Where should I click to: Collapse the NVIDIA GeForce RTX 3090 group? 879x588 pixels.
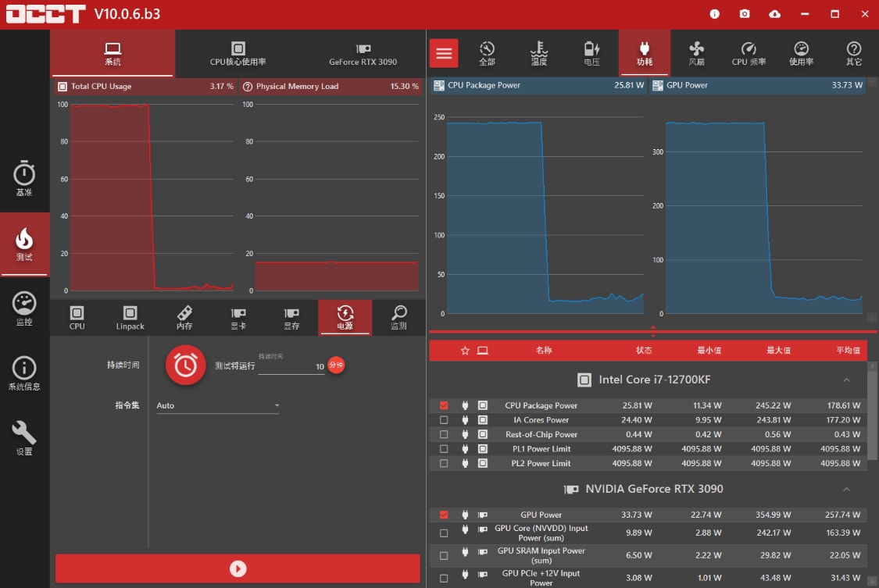pos(846,490)
